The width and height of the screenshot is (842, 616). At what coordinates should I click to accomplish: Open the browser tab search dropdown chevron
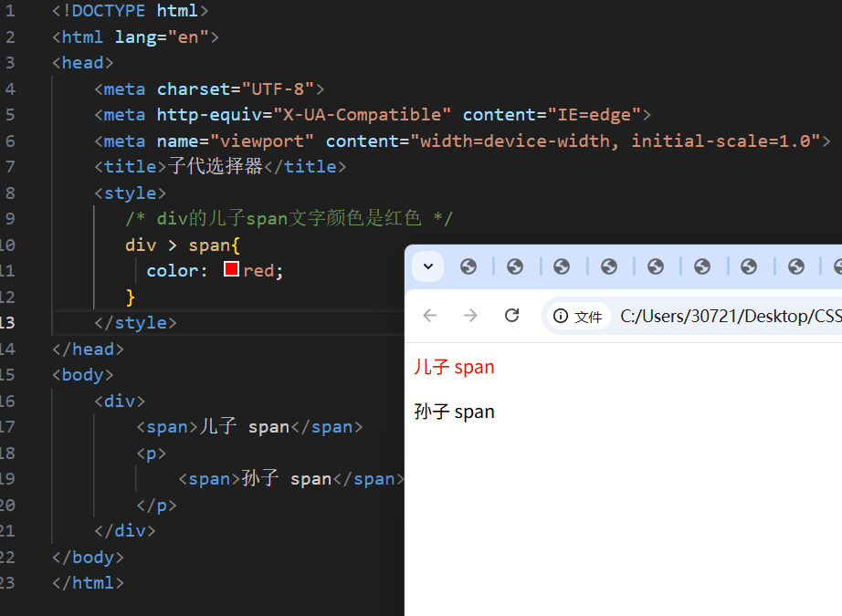428,266
